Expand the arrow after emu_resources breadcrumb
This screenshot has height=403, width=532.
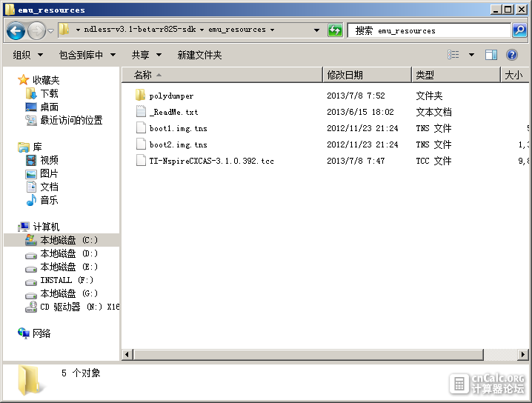[272, 30]
